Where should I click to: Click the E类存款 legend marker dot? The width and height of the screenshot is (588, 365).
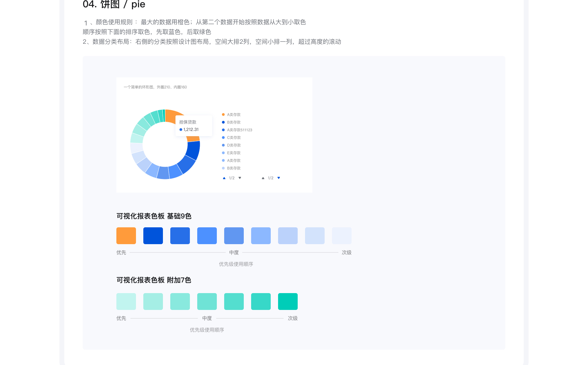pyautogui.click(x=223, y=153)
